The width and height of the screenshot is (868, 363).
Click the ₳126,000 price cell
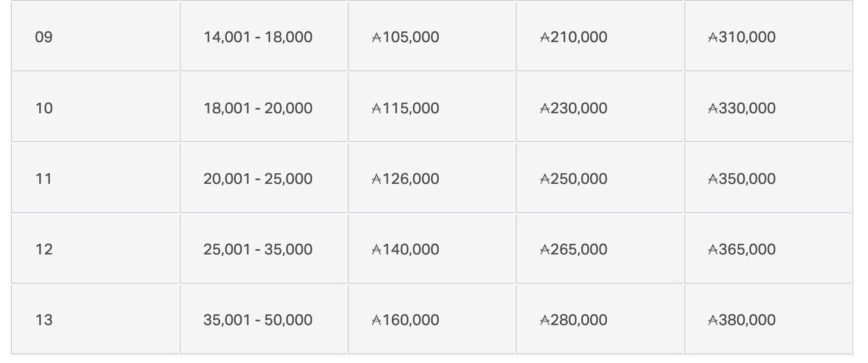click(x=406, y=179)
